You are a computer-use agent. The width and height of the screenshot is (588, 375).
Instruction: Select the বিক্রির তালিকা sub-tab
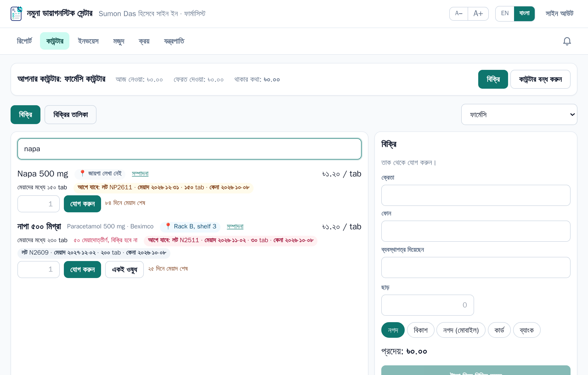pos(71,115)
